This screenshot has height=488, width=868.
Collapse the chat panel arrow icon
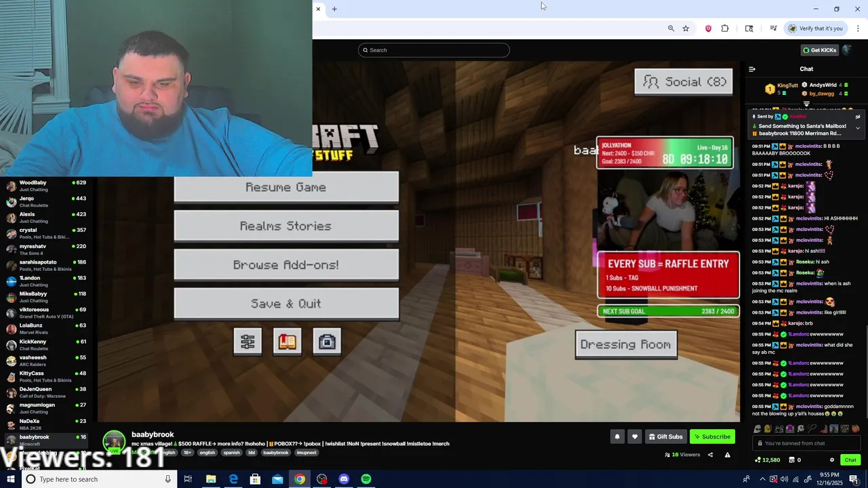[752, 69]
